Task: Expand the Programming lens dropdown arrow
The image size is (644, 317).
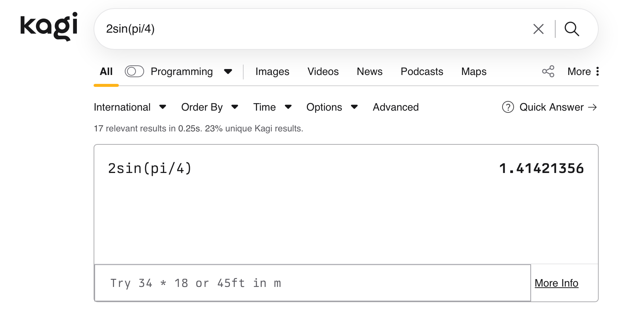Action: pos(228,71)
